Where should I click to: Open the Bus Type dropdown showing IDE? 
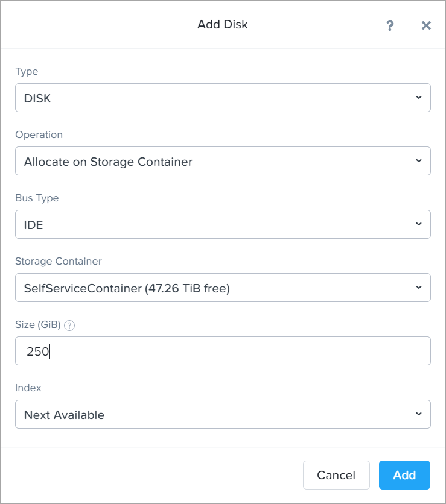pyautogui.click(x=223, y=224)
